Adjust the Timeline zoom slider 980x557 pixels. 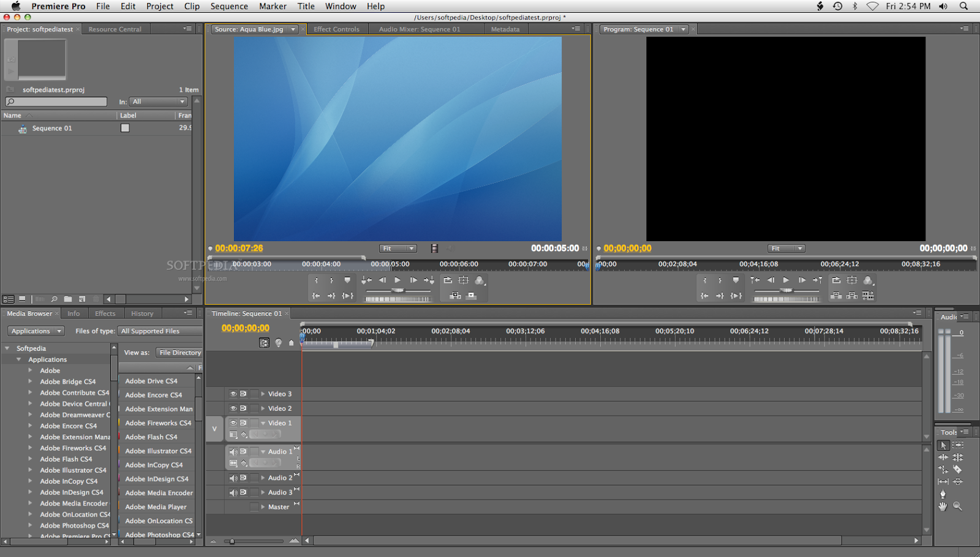point(232,541)
